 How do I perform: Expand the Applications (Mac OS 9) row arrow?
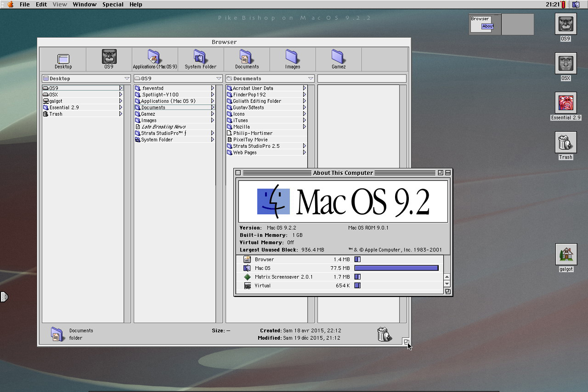click(213, 101)
